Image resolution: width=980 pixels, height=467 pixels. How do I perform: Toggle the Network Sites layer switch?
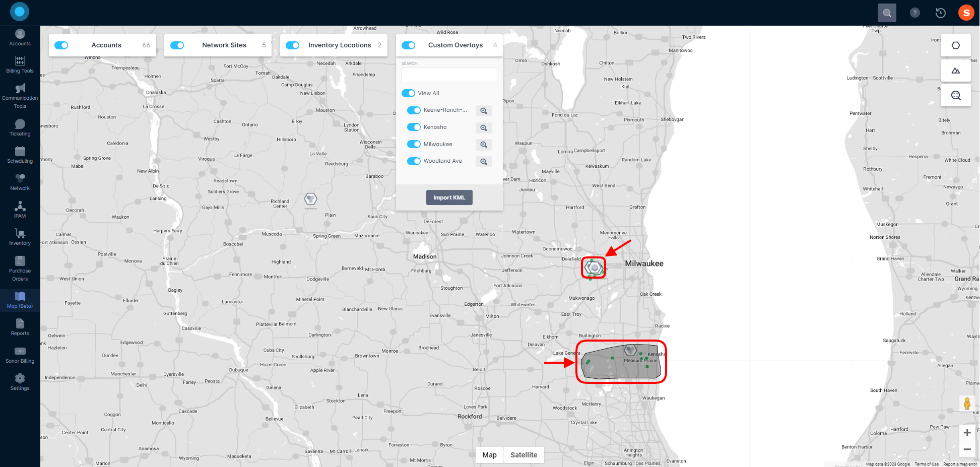coord(177,45)
